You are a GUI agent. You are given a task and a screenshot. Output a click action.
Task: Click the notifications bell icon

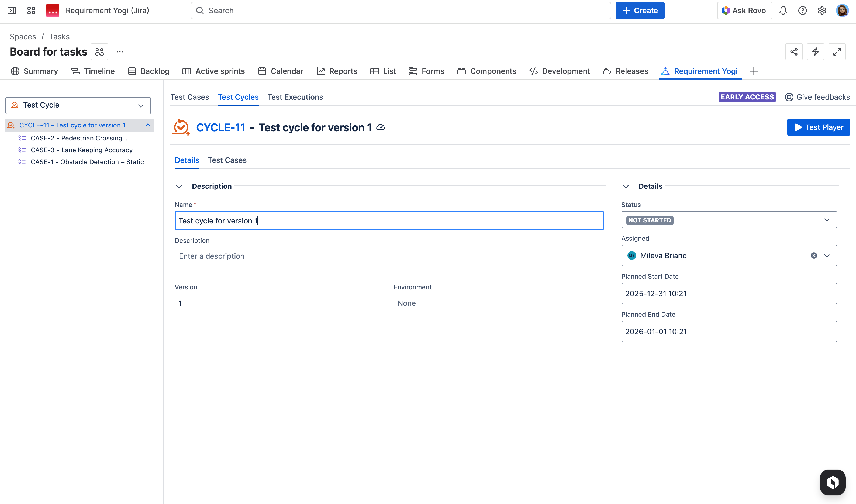783,11
